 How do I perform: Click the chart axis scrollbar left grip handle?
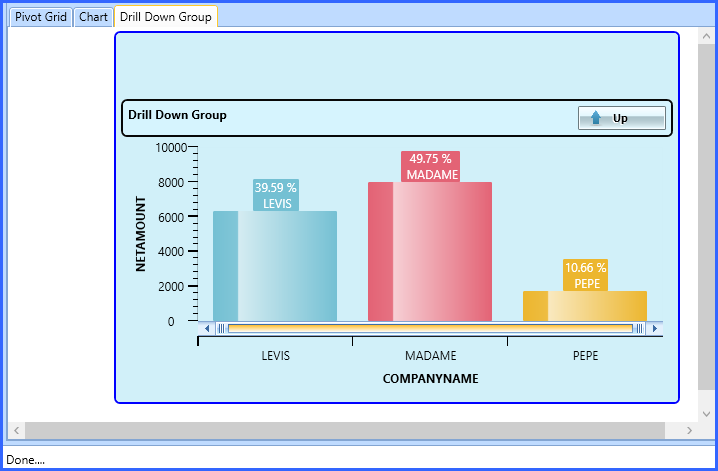(222, 328)
